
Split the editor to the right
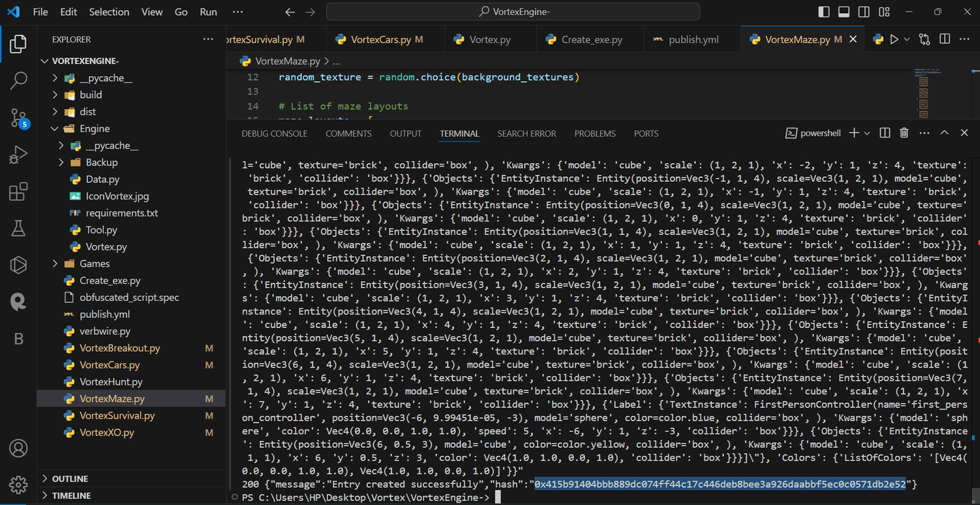[945, 39]
